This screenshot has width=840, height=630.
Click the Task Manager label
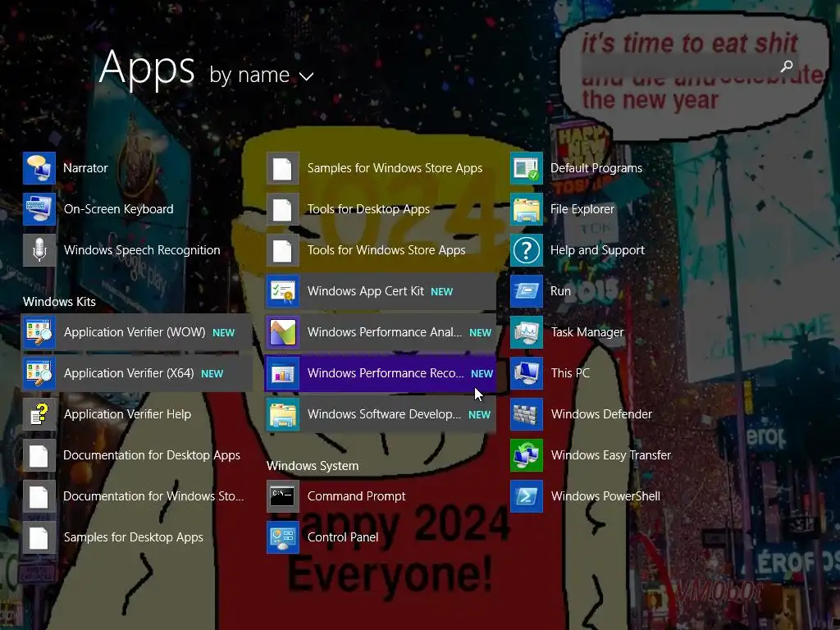click(x=587, y=333)
